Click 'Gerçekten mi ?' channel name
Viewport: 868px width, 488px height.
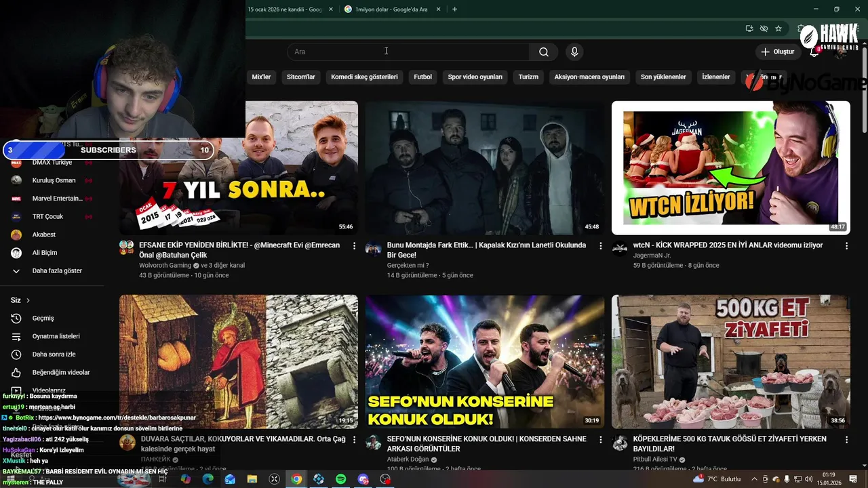408,266
